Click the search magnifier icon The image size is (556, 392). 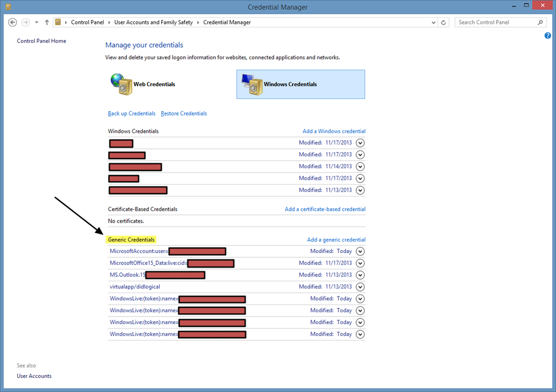(540, 22)
